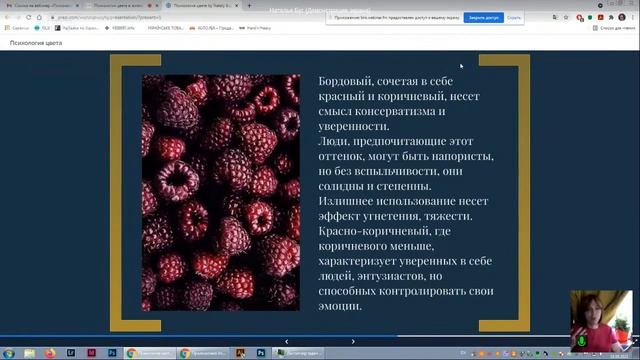
Task: Open the Apps bookmark on bookmarks bar
Action: pyautogui.click(x=17, y=28)
